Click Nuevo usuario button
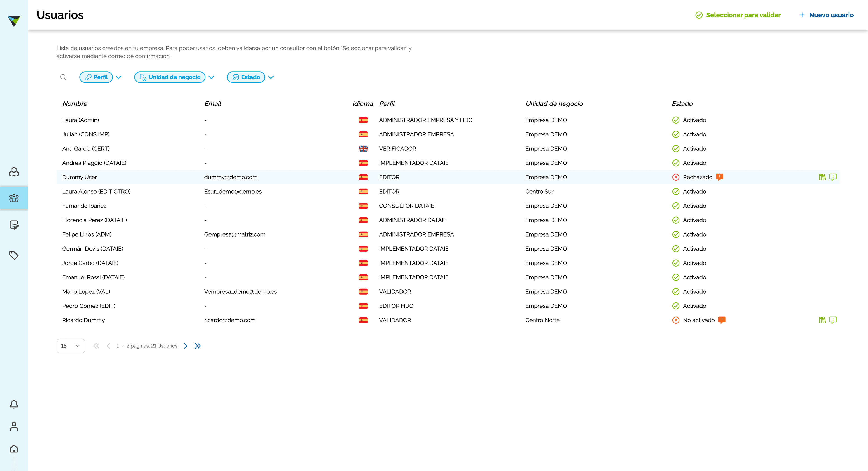868x471 pixels. (826, 15)
